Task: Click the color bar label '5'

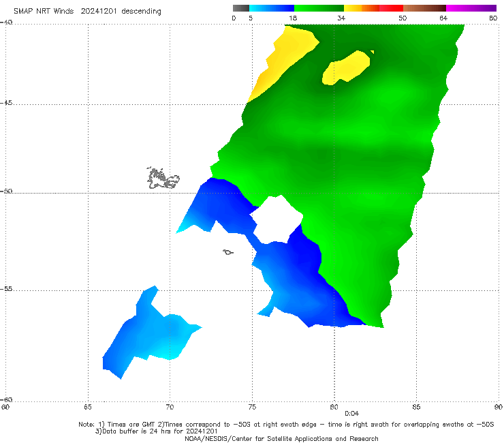Action: coord(251,18)
